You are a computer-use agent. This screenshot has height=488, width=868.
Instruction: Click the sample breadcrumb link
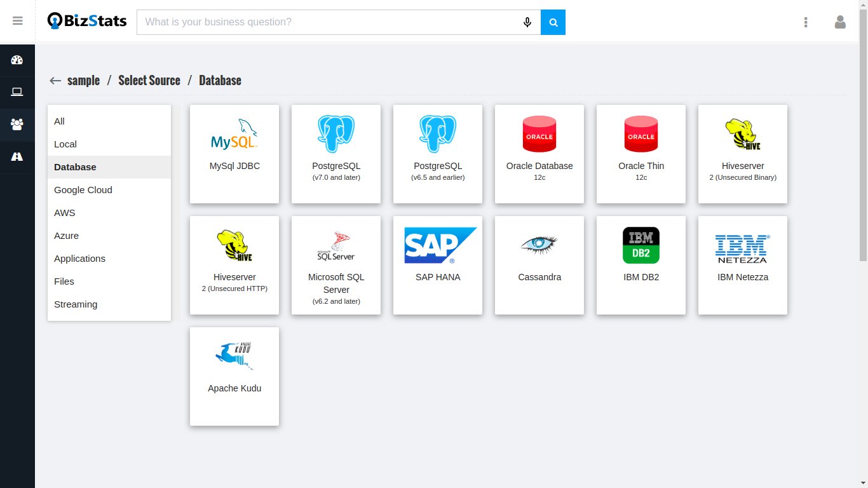tap(83, 81)
